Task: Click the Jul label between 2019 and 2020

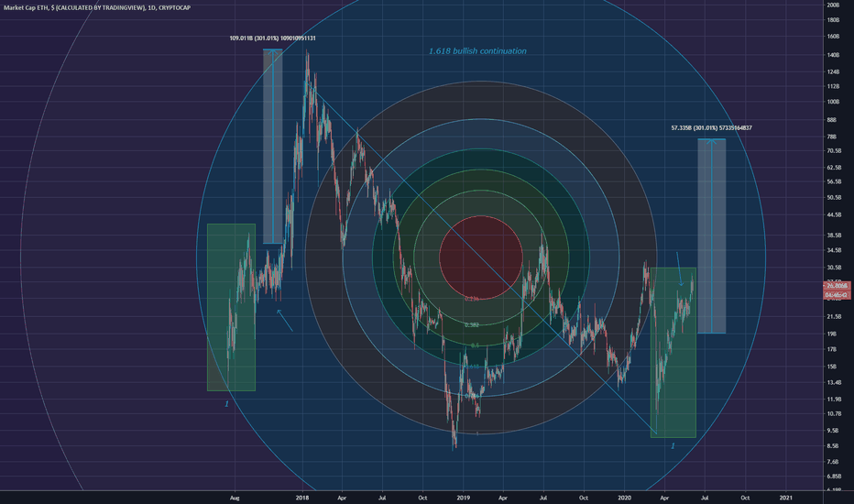Action: click(543, 498)
